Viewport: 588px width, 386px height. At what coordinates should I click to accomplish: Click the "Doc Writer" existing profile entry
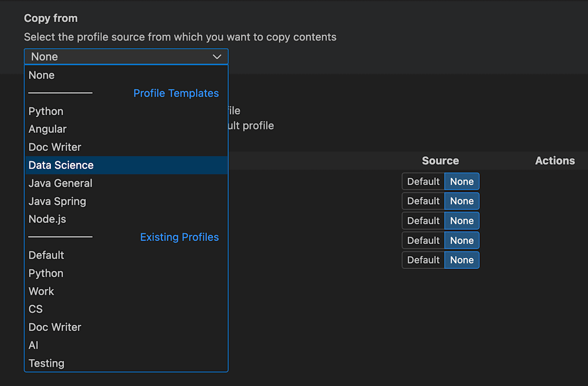pyautogui.click(x=55, y=327)
